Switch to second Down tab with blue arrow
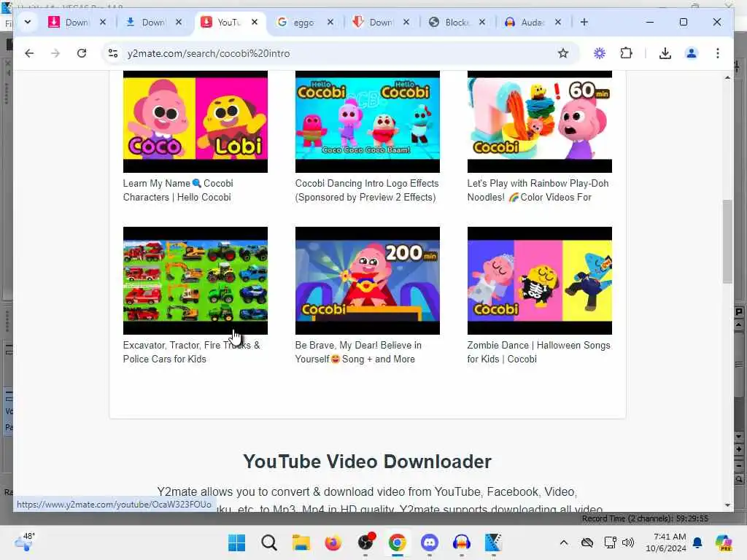This screenshot has width=747, height=560. (145, 23)
